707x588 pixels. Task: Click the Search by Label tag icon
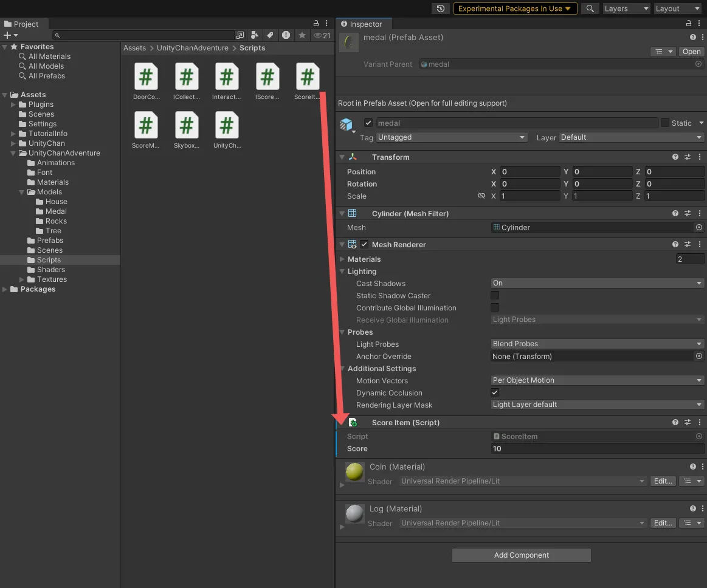click(x=271, y=35)
